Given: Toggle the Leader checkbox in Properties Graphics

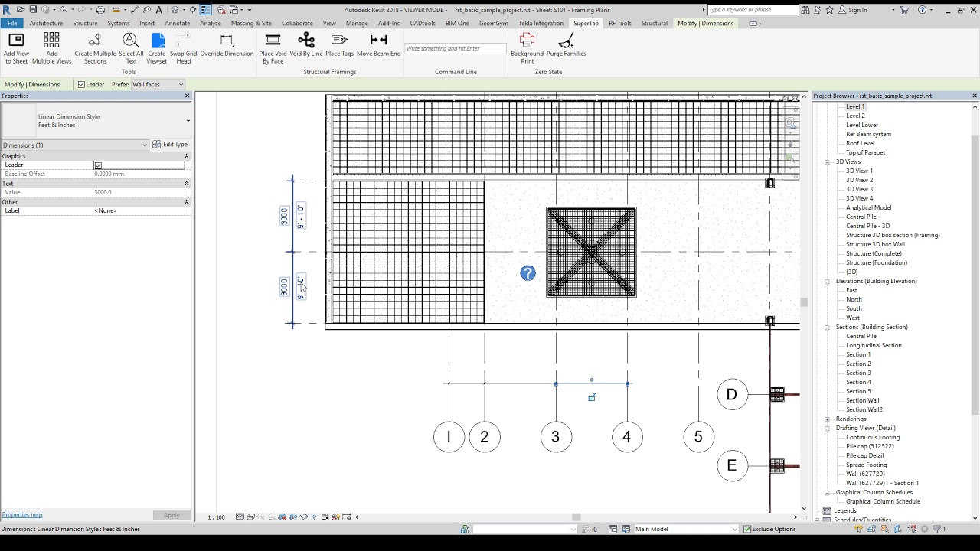Looking at the screenshot, I should (98, 165).
